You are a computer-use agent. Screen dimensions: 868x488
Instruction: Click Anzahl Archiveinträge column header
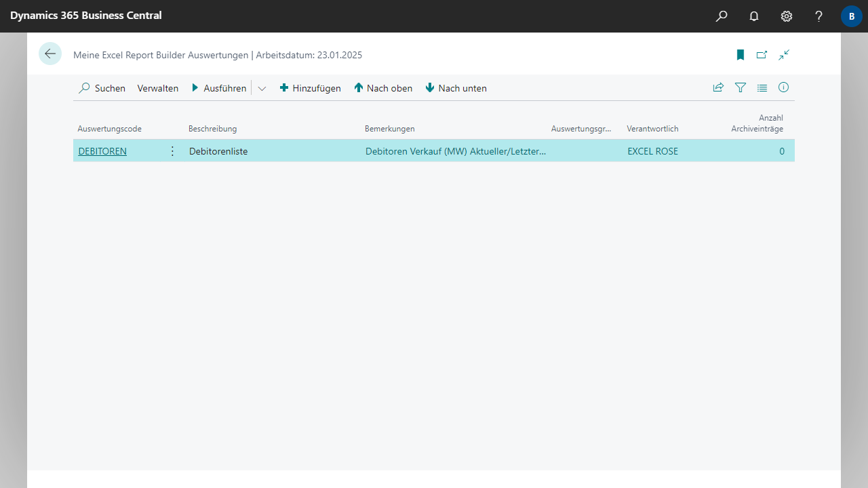[x=757, y=123]
